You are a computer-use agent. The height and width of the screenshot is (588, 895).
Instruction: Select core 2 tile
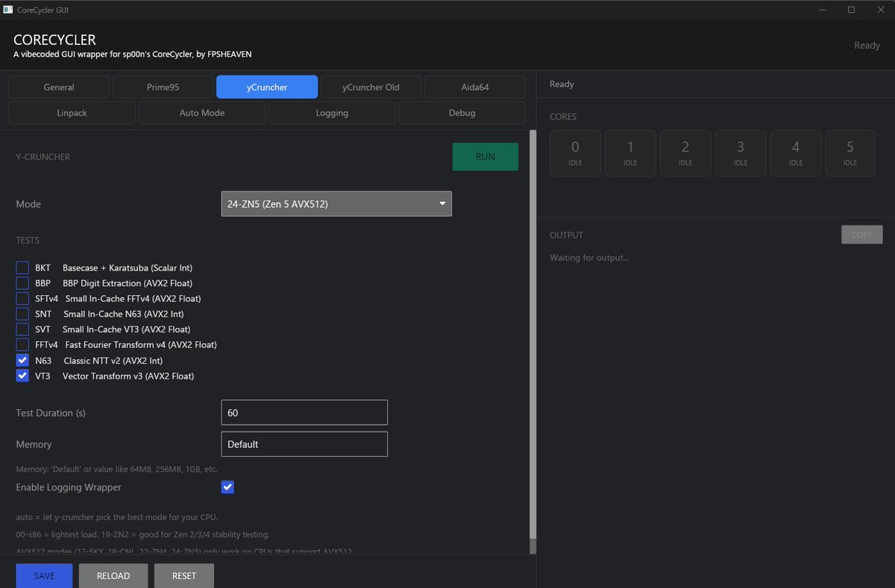685,154
